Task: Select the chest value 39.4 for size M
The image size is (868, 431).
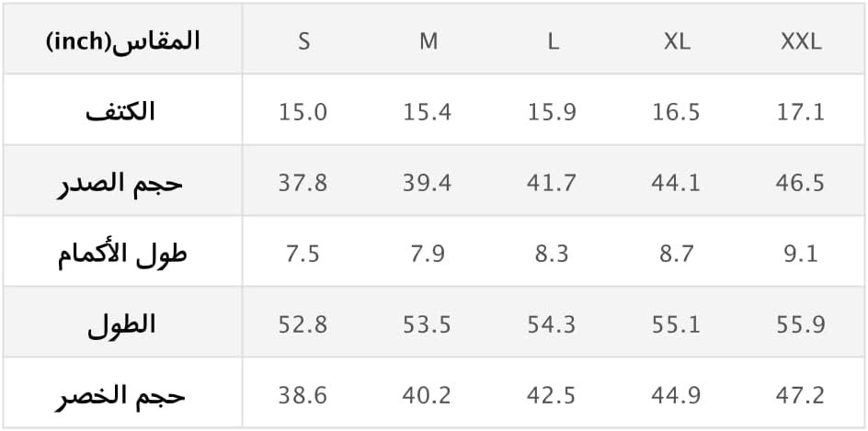Action: pos(428,183)
